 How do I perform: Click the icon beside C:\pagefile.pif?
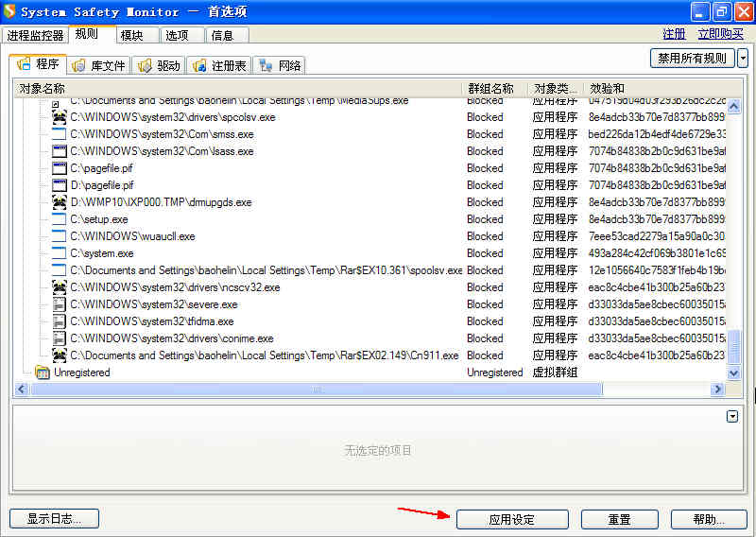click(x=59, y=168)
